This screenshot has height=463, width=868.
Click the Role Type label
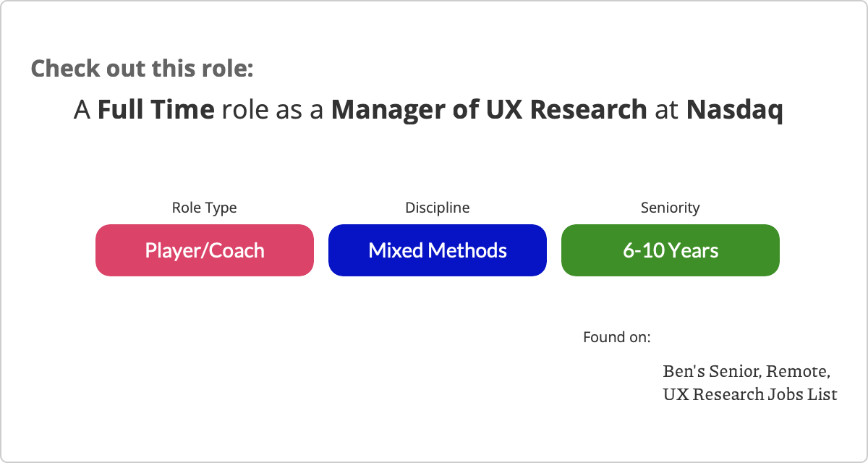click(204, 208)
